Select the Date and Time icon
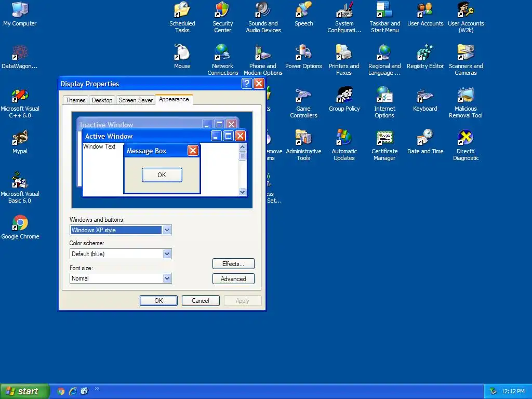The image size is (532, 399). tap(425, 142)
